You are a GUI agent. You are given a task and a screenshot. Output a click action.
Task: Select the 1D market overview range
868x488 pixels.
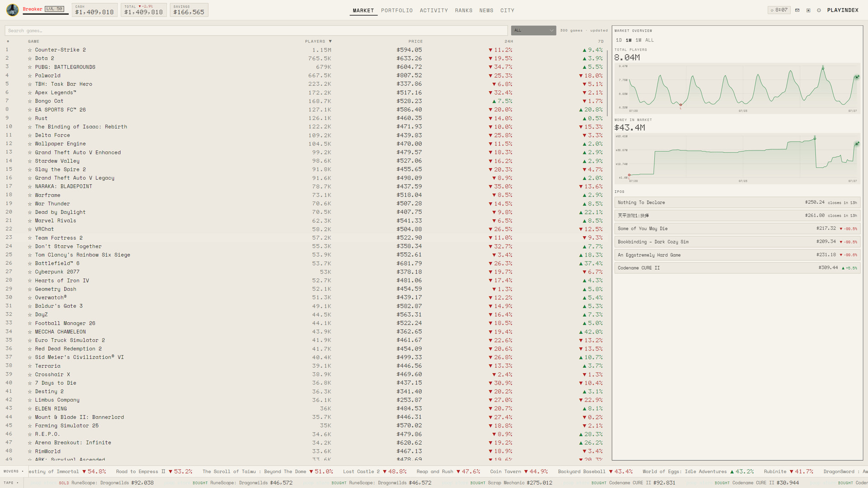point(619,40)
